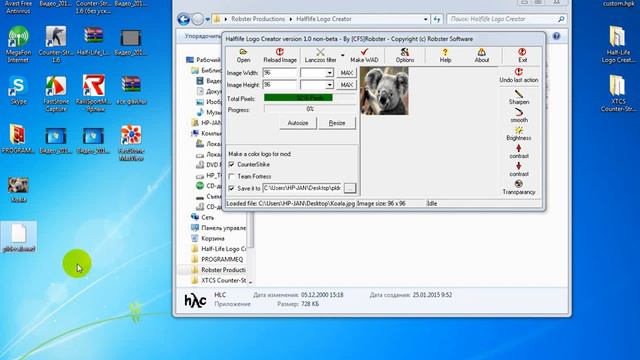Click MAX button for Image Height
This screenshot has width=640, height=360.
[347, 85]
